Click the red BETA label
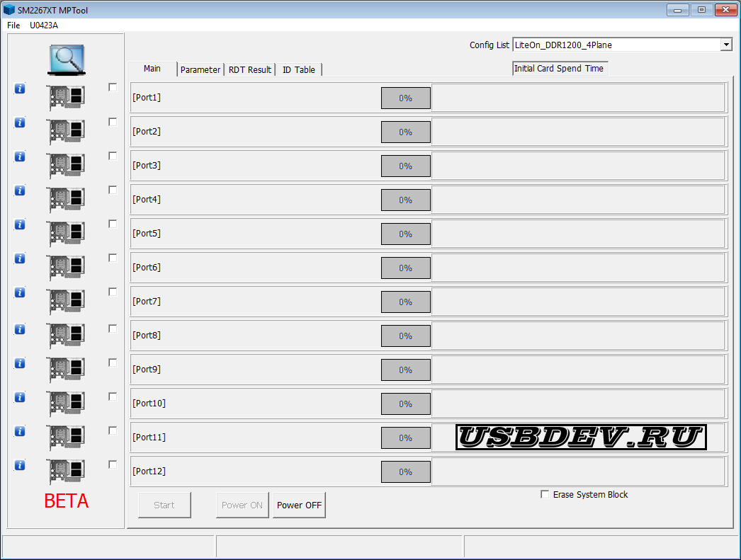The width and height of the screenshot is (741, 560). click(x=66, y=501)
